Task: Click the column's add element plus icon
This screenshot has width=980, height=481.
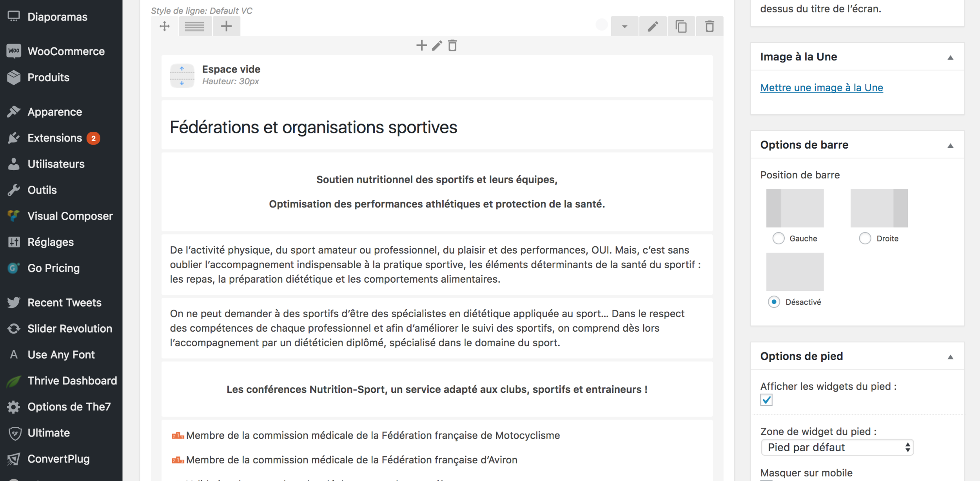Action: [x=421, y=45]
